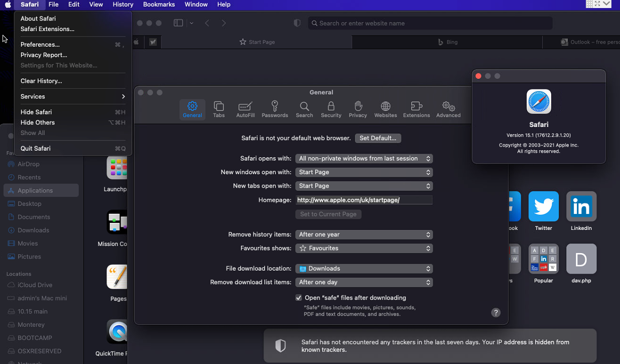Click the Safari sidebar toggle icon
The width and height of the screenshot is (620, 364).
click(x=178, y=23)
